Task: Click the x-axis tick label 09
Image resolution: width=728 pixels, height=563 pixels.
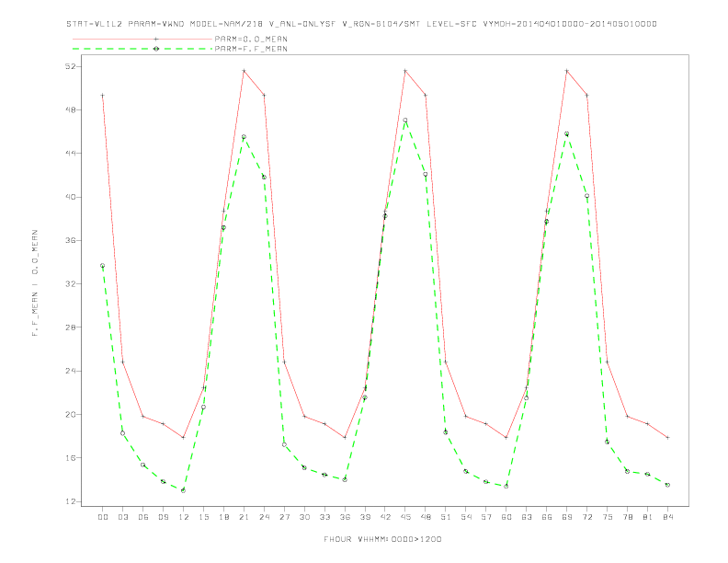Action: [x=163, y=517]
